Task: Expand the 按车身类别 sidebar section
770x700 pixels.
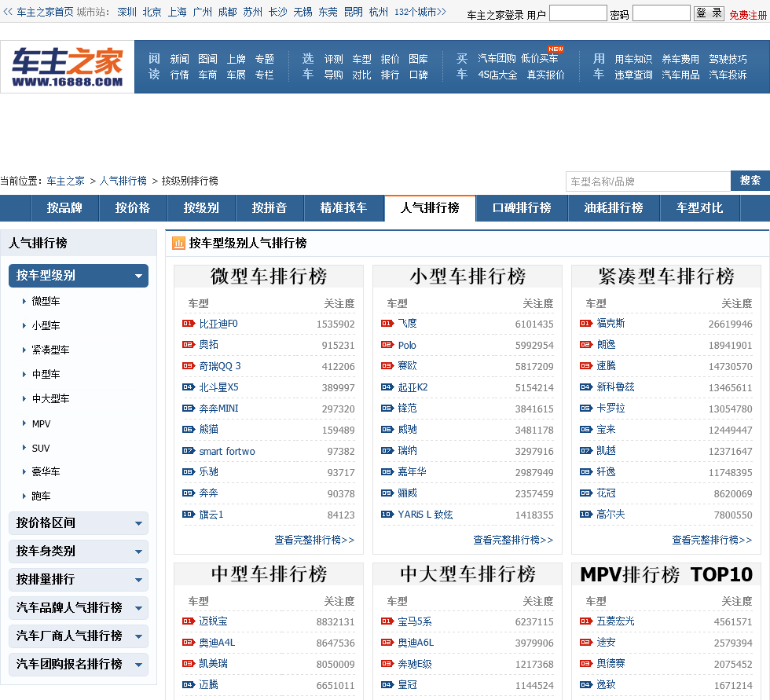Action: point(79,552)
